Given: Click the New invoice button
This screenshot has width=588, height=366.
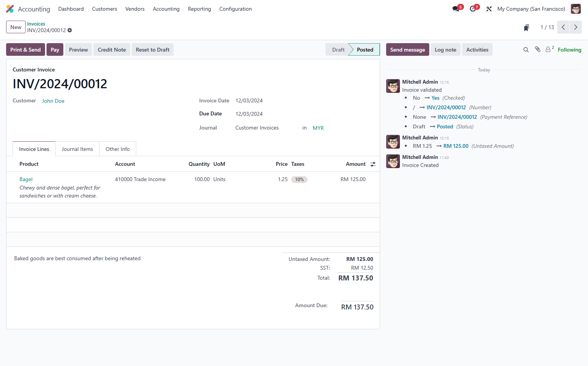Looking at the screenshot, I should point(16,27).
